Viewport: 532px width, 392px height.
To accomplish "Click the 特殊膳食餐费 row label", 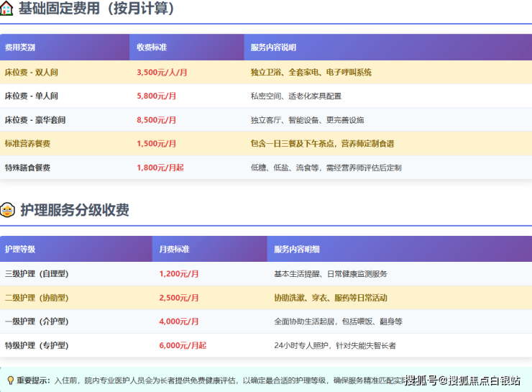I will click(x=27, y=168).
